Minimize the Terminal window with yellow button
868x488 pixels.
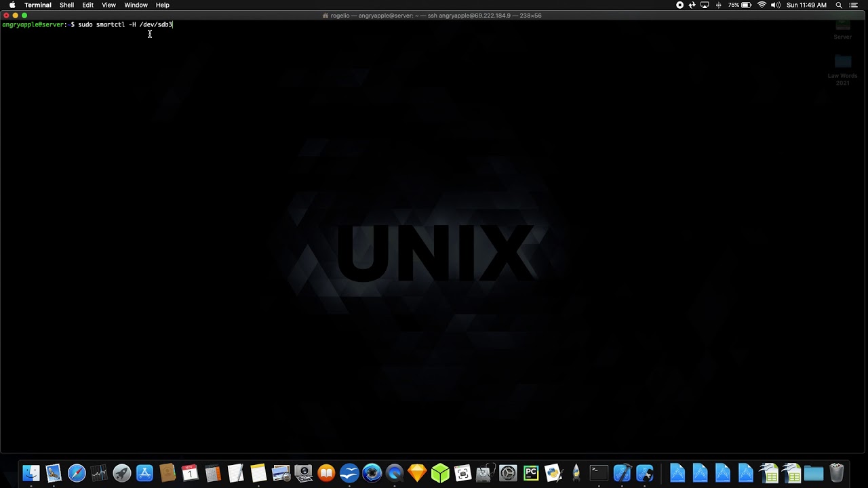tap(15, 15)
